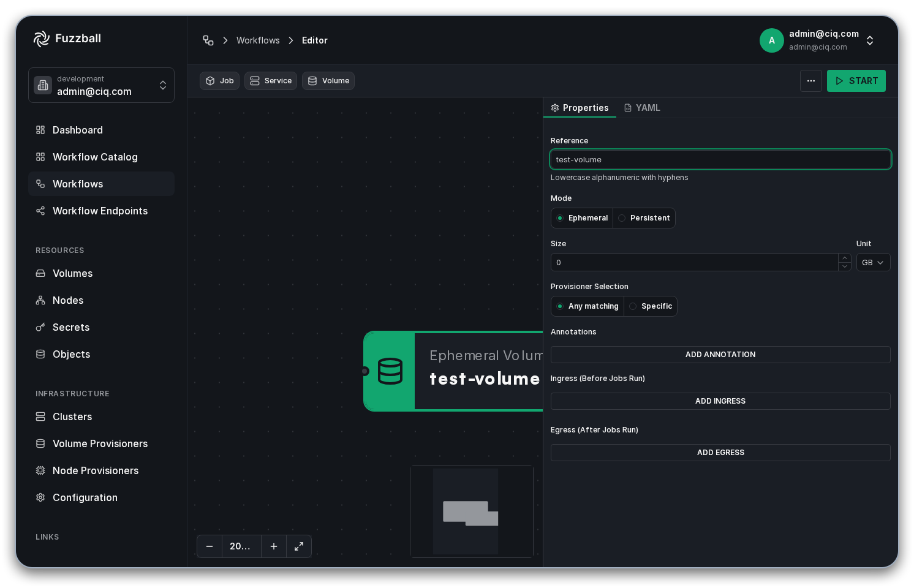This screenshot has width=914, height=588.
Task: Open Workflow Catalog in sidebar
Action: coord(101,157)
